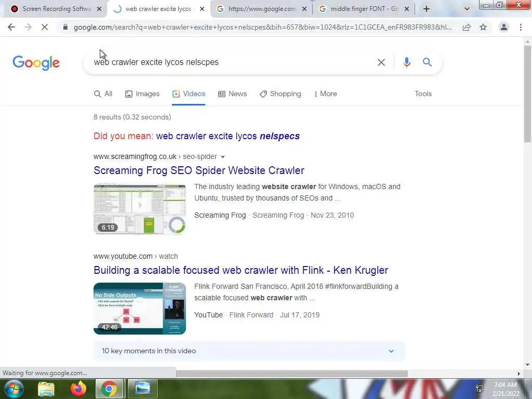The height and width of the screenshot is (399, 532).
Task: Go to Google homepage logo
Action: point(36,63)
